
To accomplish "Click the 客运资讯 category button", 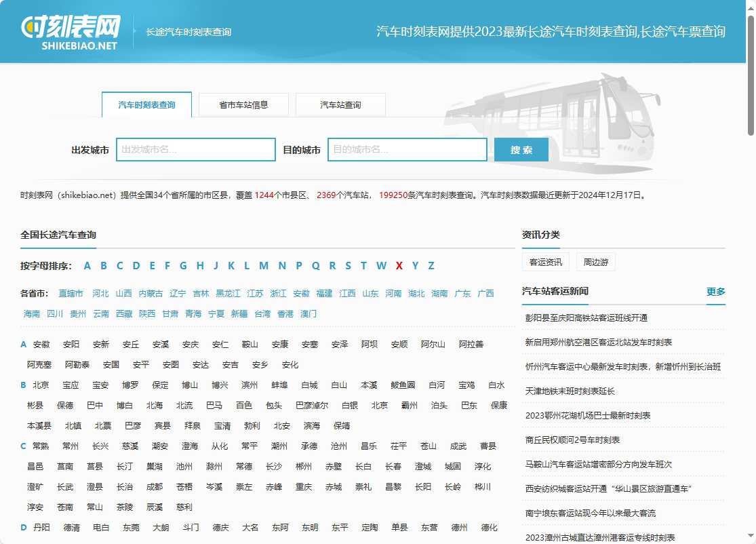I will tap(546, 263).
